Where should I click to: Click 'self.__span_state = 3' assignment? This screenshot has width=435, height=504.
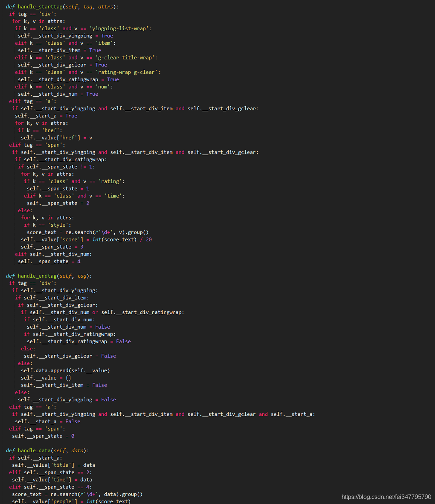pos(52,247)
